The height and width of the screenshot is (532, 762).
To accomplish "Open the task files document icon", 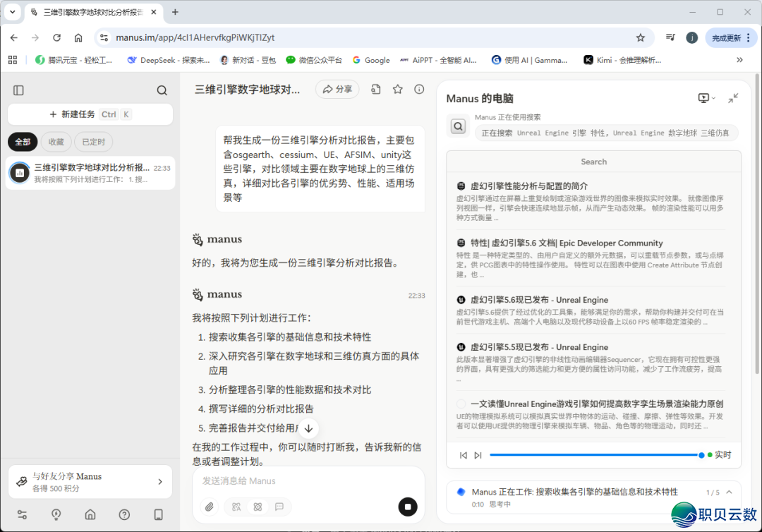I will (375, 90).
